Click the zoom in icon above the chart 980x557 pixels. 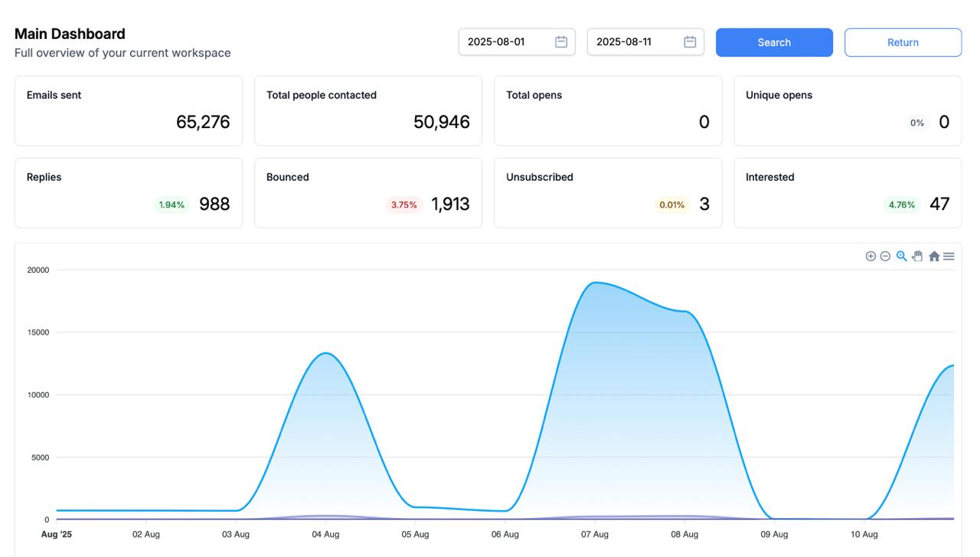pyautogui.click(x=871, y=255)
